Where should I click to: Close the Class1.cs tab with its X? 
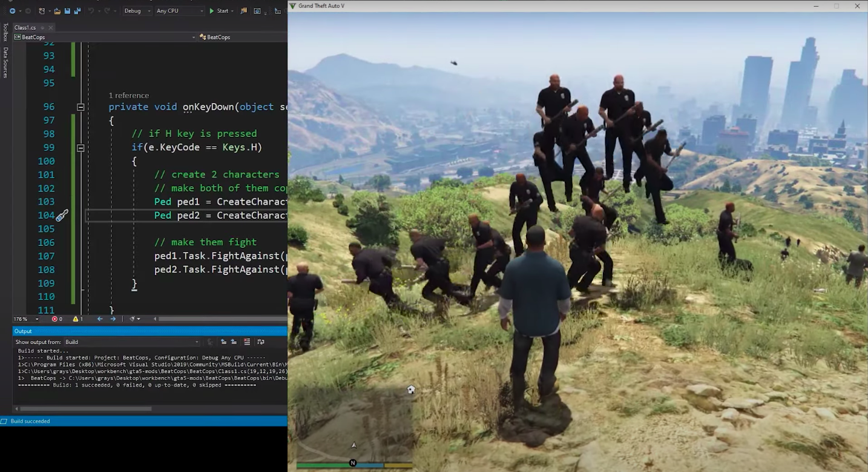click(x=51, y=28)
